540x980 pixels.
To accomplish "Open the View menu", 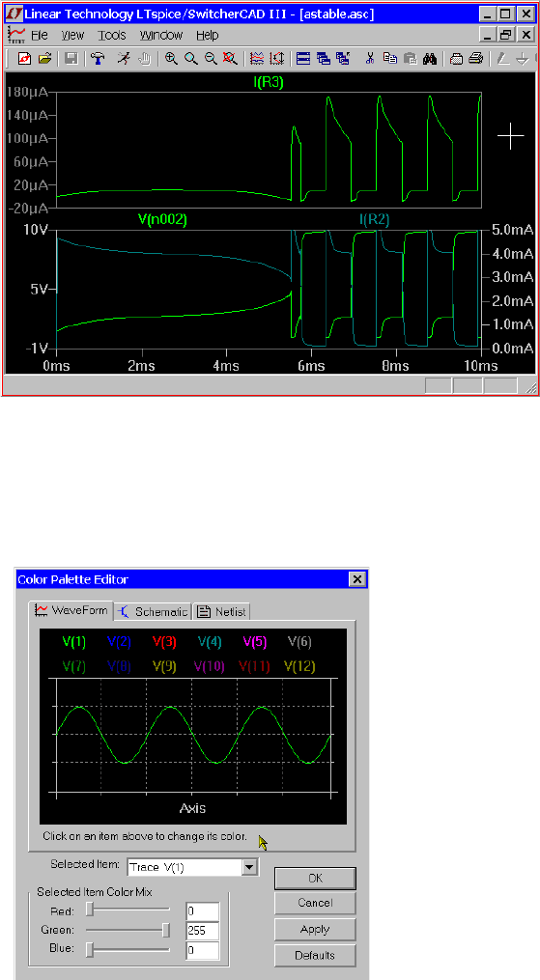I will click(73, 36).
